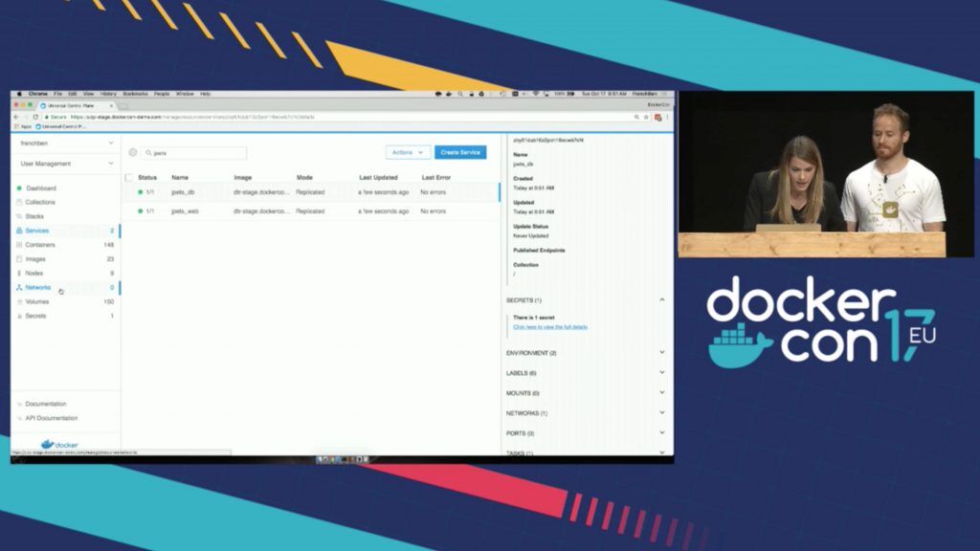
Task: Open the Actions dropdown
Action: click(408, 152)
